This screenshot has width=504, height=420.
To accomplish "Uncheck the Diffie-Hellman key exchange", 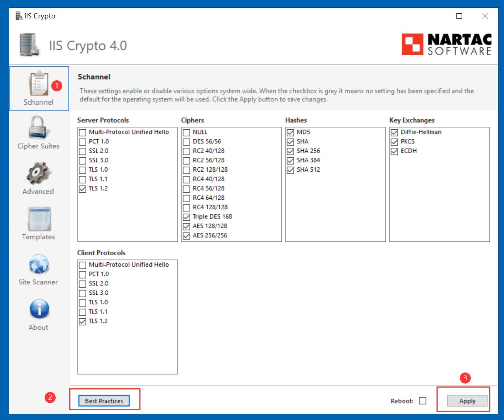I will (x=394, y=132).
